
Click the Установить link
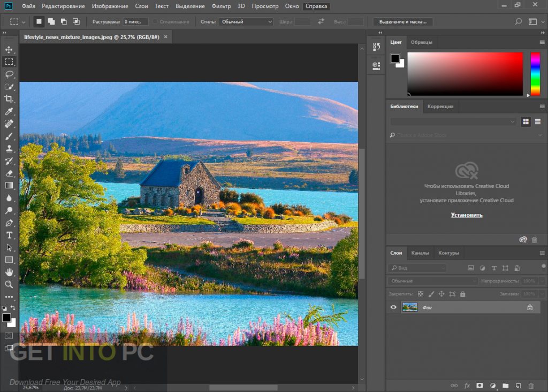(467, 215)
